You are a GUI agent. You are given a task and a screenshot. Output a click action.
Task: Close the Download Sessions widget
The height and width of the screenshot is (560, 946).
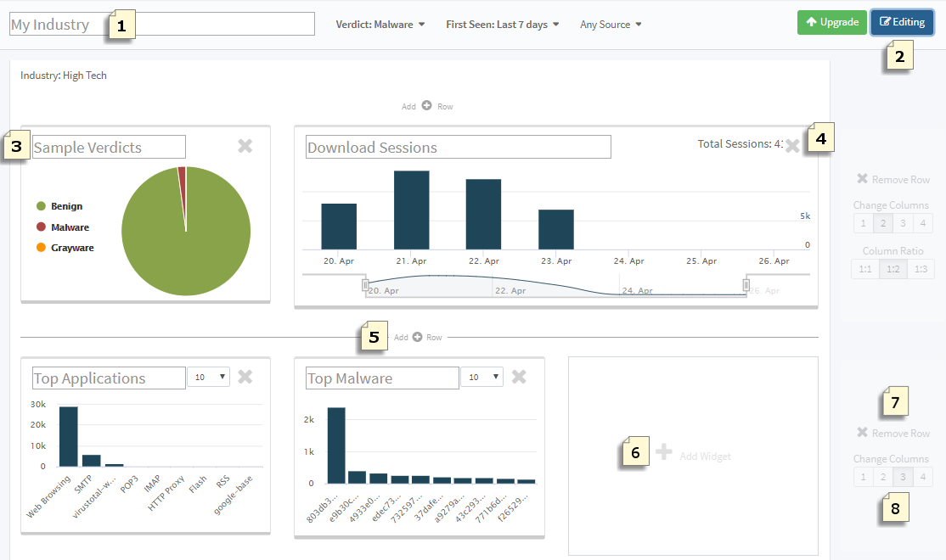792,146
